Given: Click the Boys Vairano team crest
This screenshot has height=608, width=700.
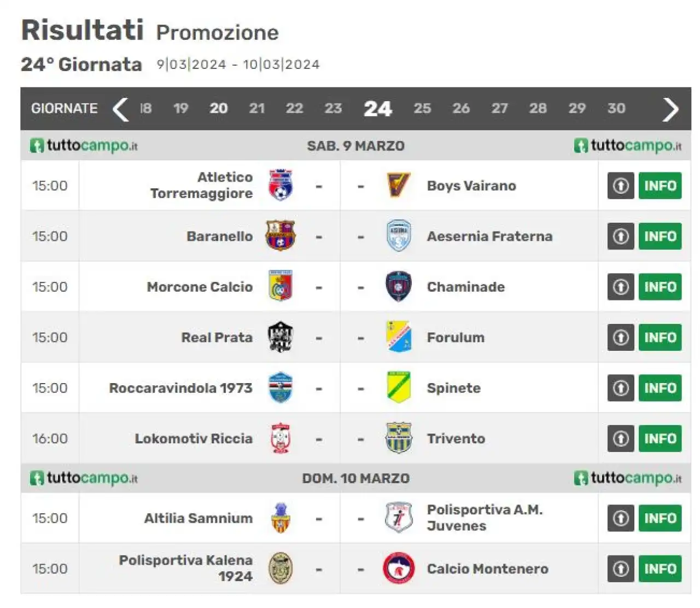Looking at the screenshot, I should 398,186.
